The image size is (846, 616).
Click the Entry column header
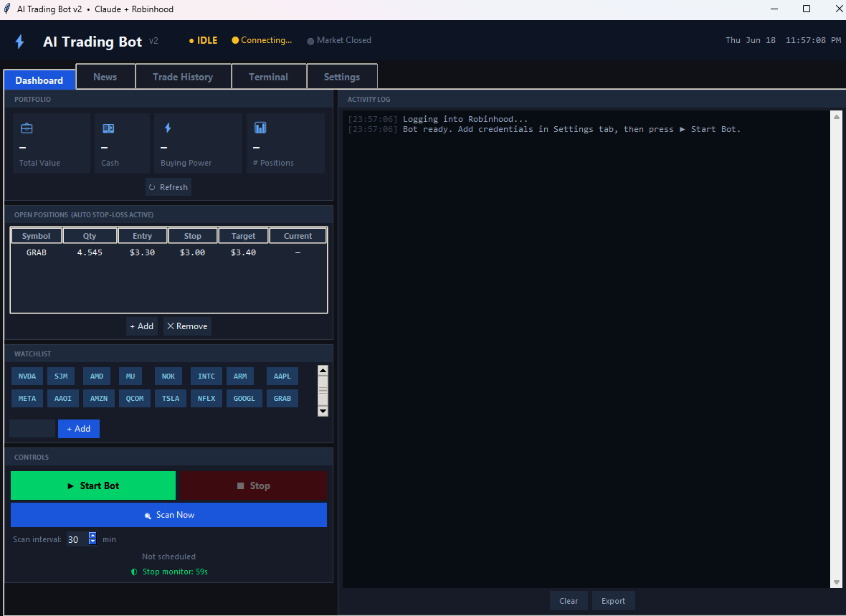(143, 236)
